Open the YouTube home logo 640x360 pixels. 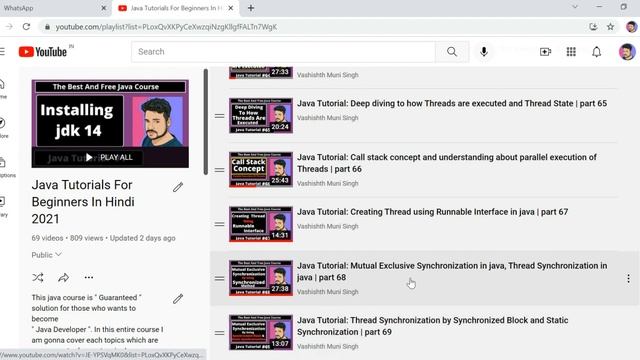tap(43, 52)
